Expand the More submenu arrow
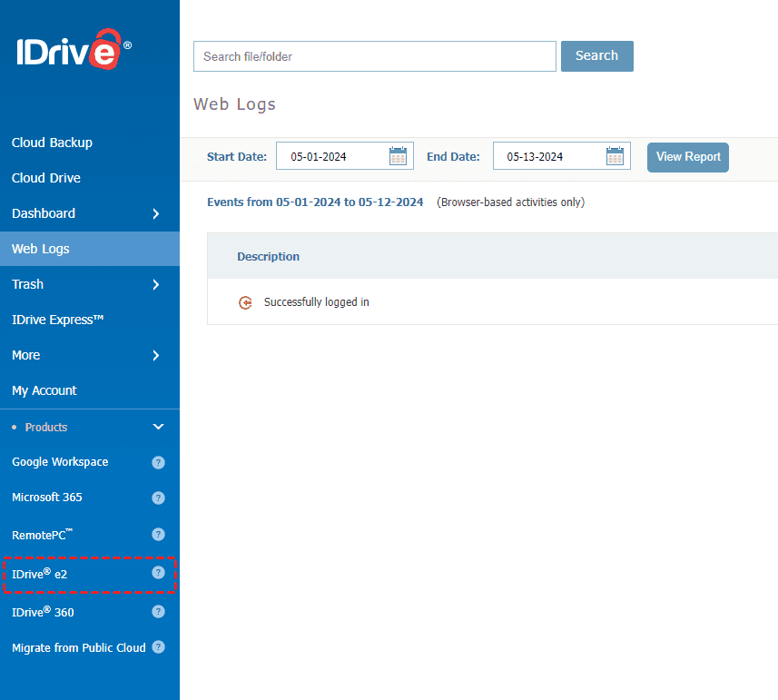778x700 pixels. [156, 355]
